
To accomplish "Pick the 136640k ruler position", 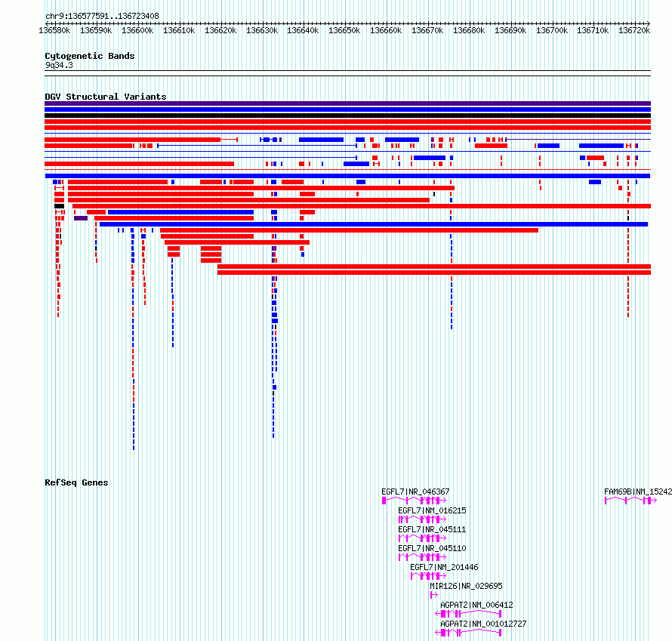I will click(303, 30).
